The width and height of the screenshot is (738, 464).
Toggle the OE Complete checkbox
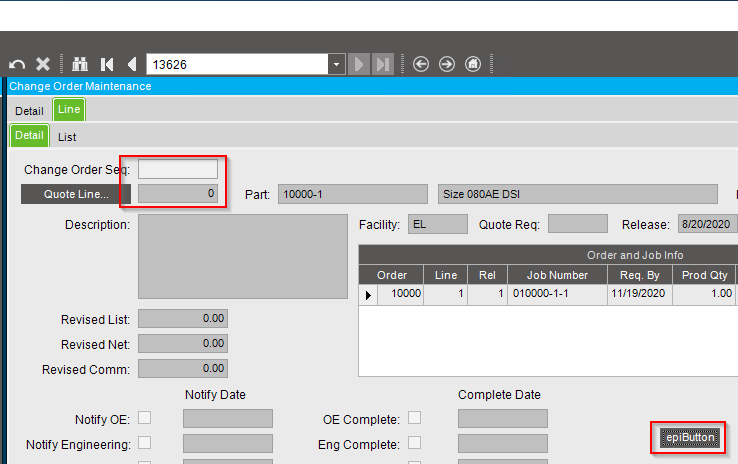(414, 417)
